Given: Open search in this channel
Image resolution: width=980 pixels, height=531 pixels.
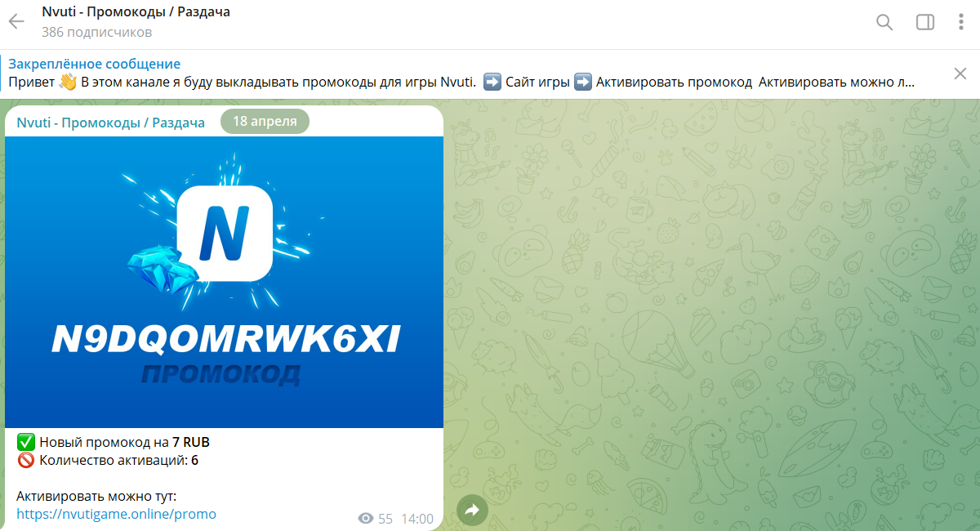Looking at the screenshot, I should (x=884, y=22).
